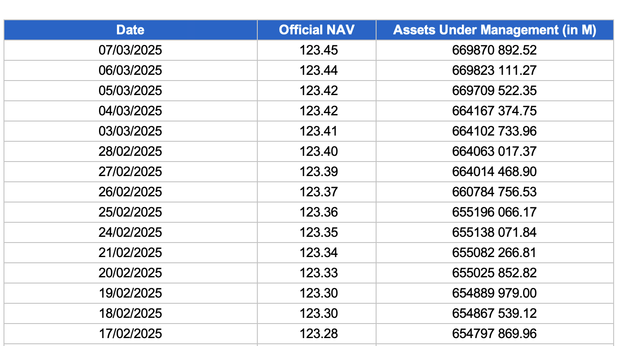Viewport: 644px width, 346px height.
Task: Click assets value 654889 979.00
Action: 494,293
